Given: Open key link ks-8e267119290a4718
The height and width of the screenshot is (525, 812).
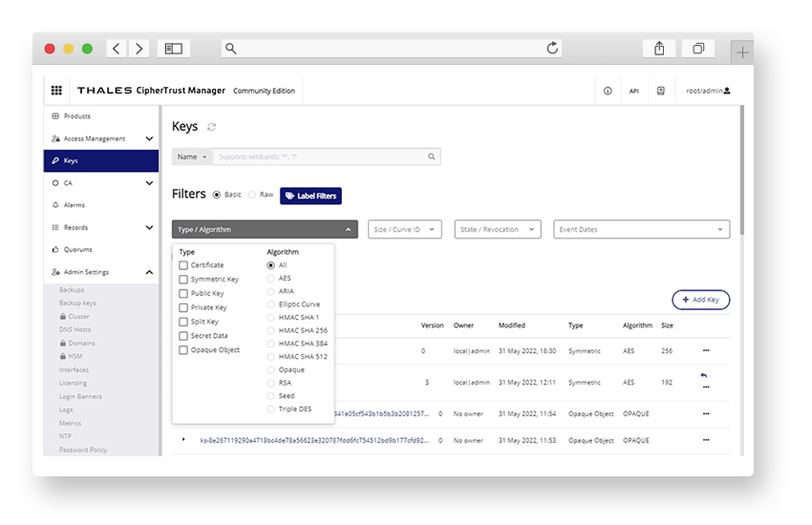Looking at the screenshot, I should click(x=314, y=441).
